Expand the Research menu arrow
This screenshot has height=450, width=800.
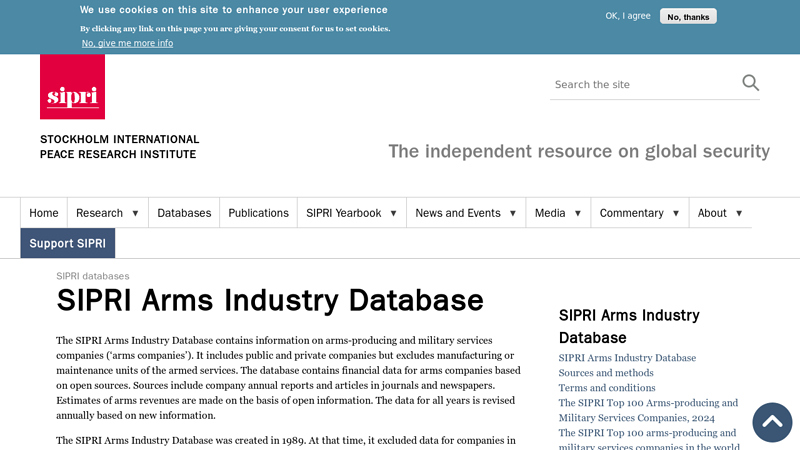135,213
